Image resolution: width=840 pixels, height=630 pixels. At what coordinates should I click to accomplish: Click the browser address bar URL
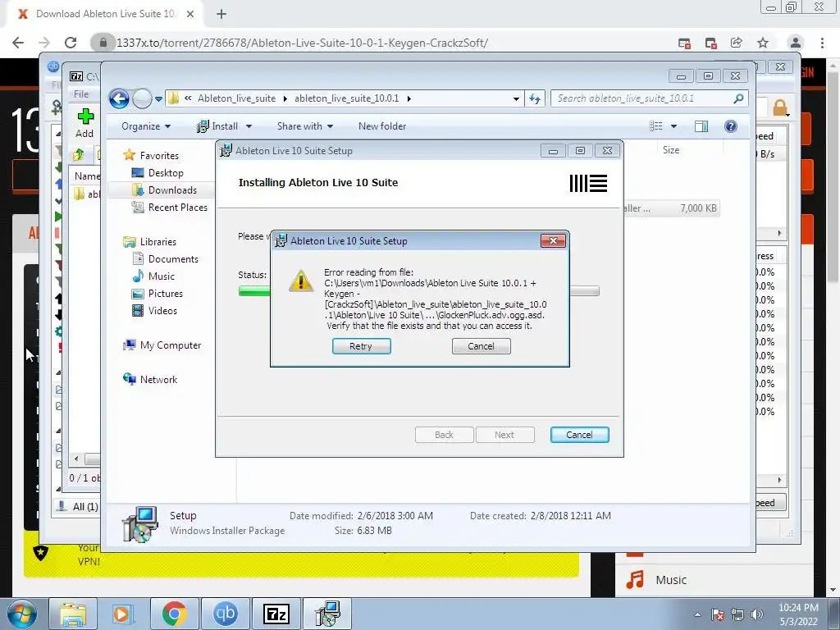(302, 43)
